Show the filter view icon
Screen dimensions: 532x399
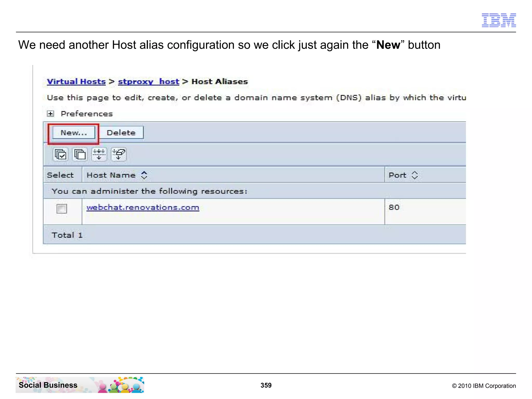[99, 154]
